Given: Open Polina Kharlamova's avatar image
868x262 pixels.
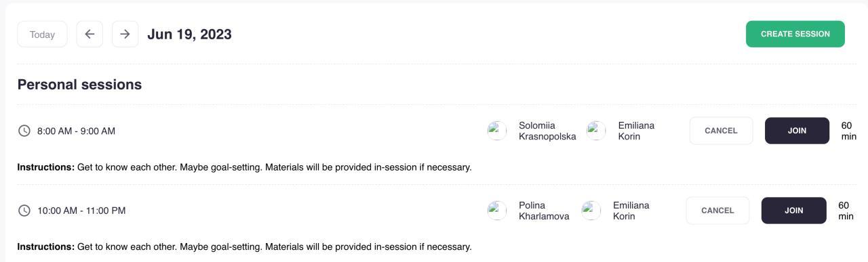Looking at the screenshot, I should 497,211.
